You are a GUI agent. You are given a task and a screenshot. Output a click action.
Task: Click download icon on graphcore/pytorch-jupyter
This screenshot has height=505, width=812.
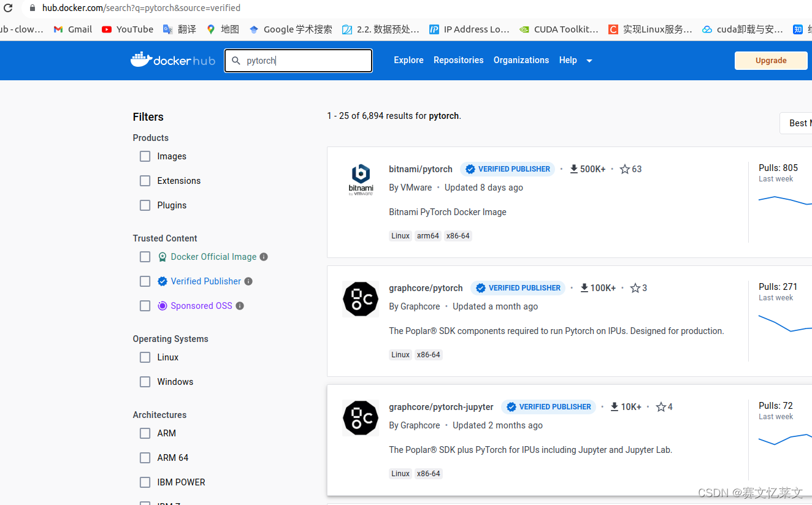(x=615, y=407)
